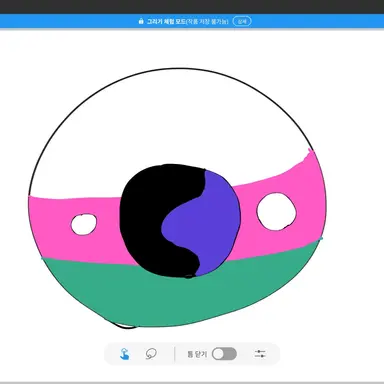This screenshot has width=384, height=384.
Task: Click the pill button in blue banner
Action: pyautogui.click(x=242, y=21)
